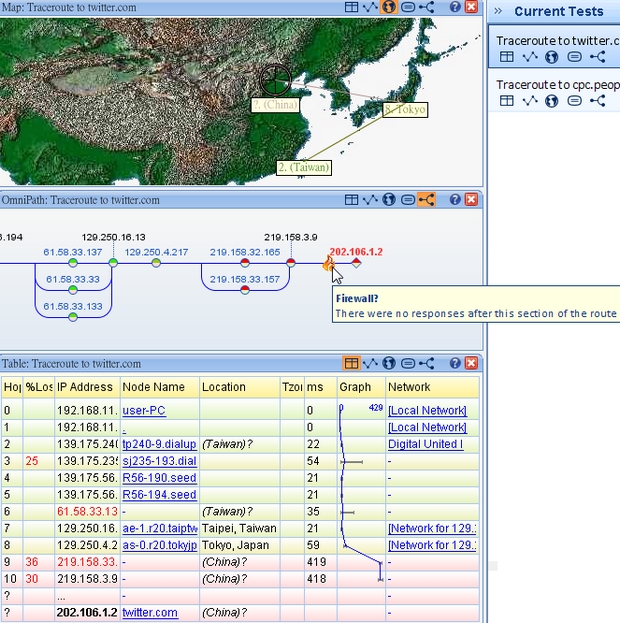The width and height of the screenshot is (620, 623).
Task: Collapse the Current Tests sidebar
Action: (498, 11)
